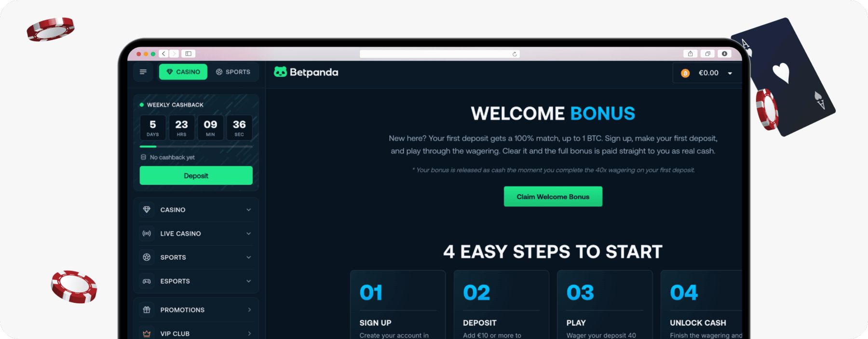Screen dimensions: 868x339
Task: Open the hamburger sidebar menu
Action: click(x=143, y=72)
